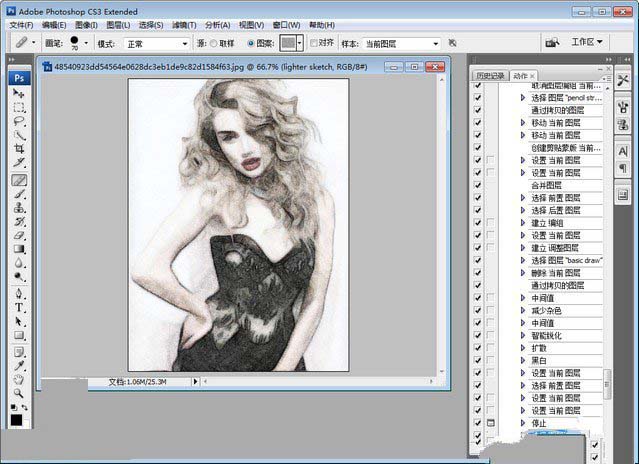Expand the 删除 当前 图层 action step
The width and height of the screenshot is (639, 464).
(x=523, y=273)
